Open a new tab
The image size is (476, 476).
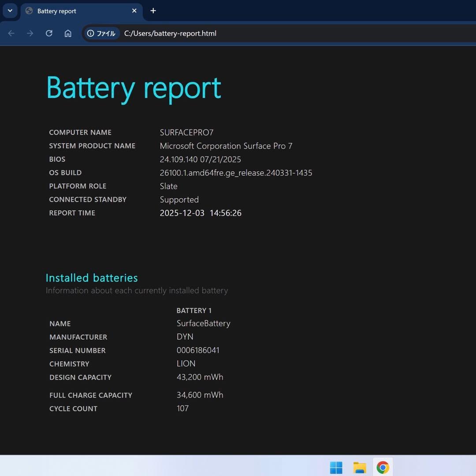[x=153, y=11]
